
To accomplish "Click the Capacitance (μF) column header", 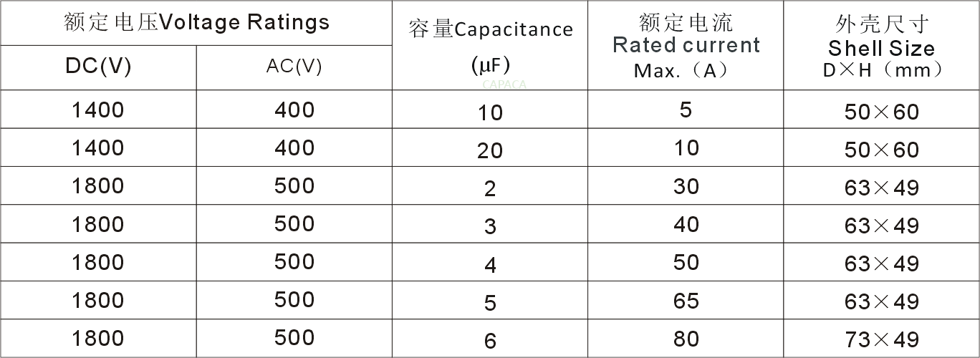I will 490,46.
